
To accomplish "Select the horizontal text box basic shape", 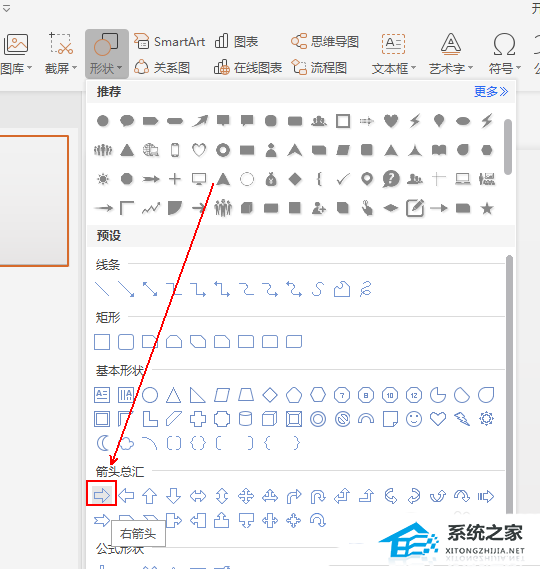I will coord(102,395).
